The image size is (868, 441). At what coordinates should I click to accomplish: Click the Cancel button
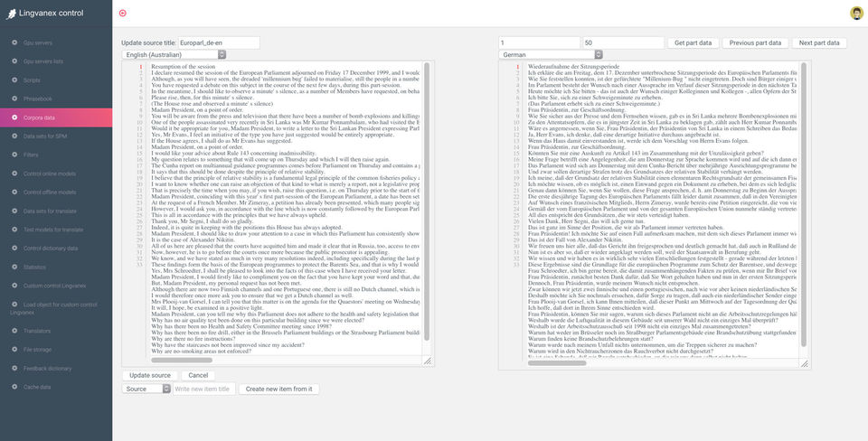[198, 376]
